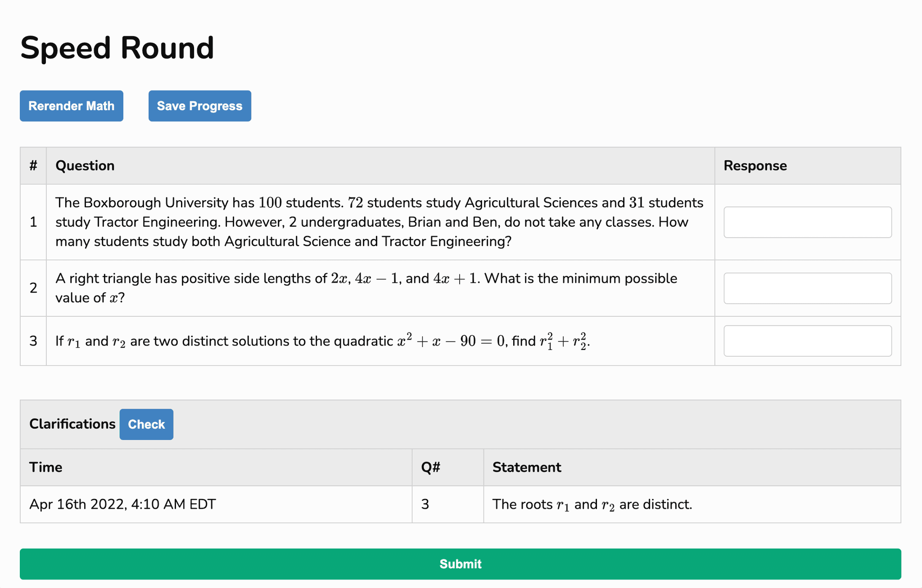Click the Question column header
Image resolution: width=922 pixels, height=588 pixels.
[x=85, y=166]
